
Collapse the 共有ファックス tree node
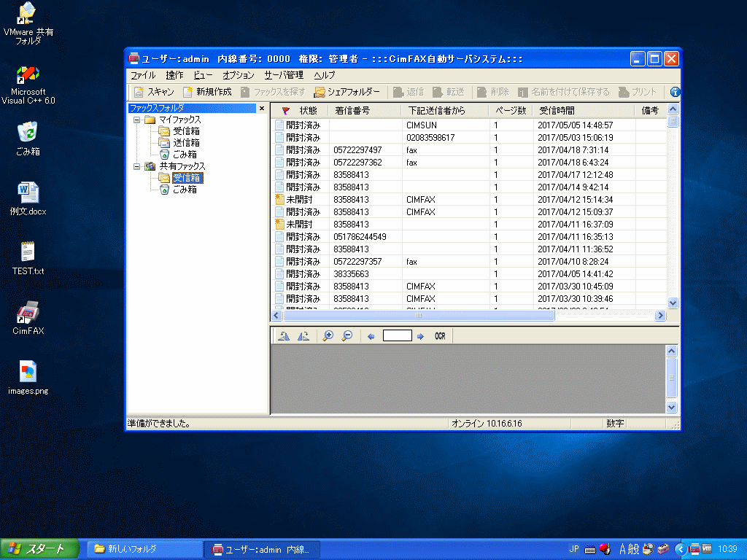(136, 166)
